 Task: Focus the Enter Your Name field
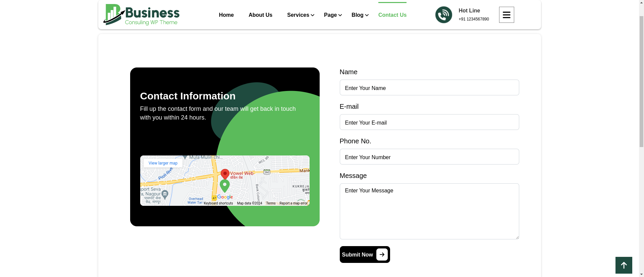(x=429, y=88)
